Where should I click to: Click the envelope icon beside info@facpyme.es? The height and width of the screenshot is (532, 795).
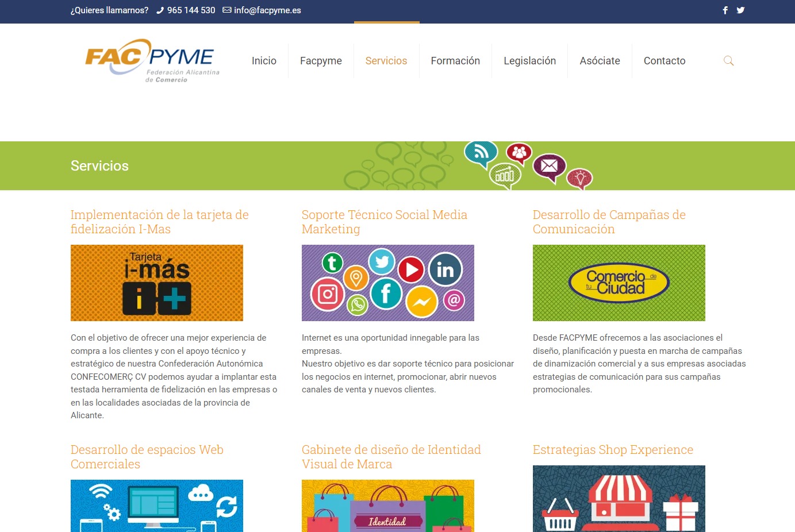(227, 10)
